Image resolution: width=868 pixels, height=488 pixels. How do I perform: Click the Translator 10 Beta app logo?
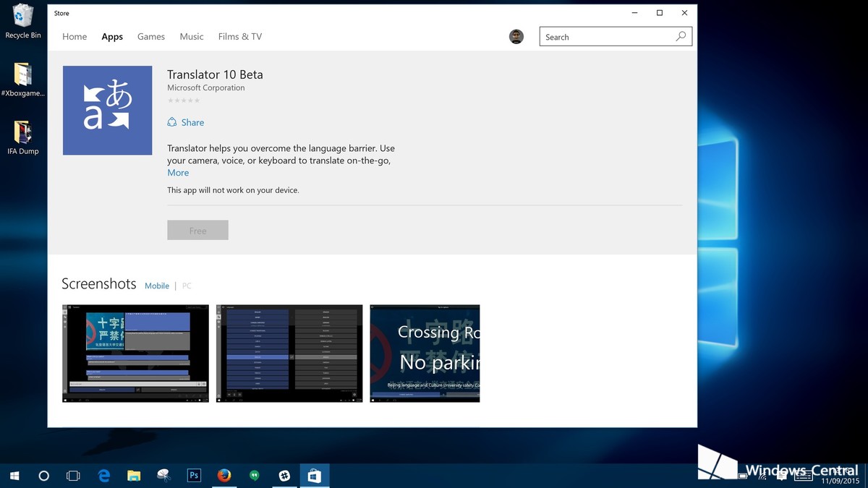(108, 111)
